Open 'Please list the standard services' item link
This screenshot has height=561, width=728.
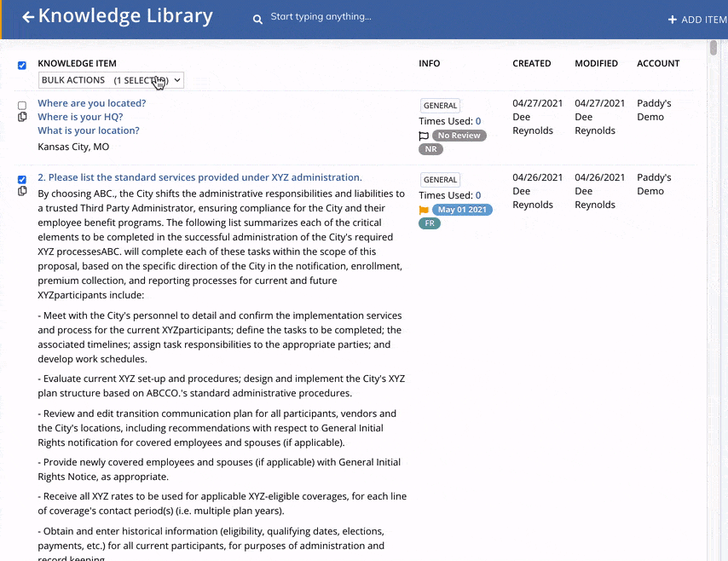(x=199, y=177)
